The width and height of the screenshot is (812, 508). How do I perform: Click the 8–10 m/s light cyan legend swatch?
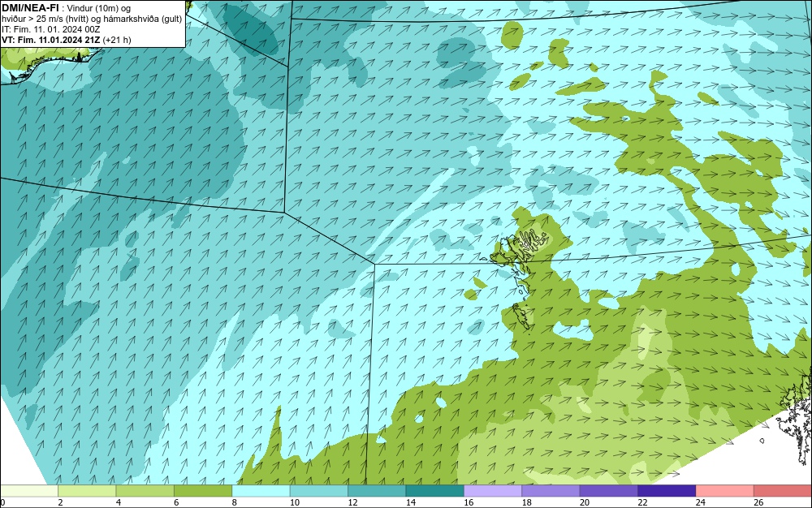(x=261, y=491)
